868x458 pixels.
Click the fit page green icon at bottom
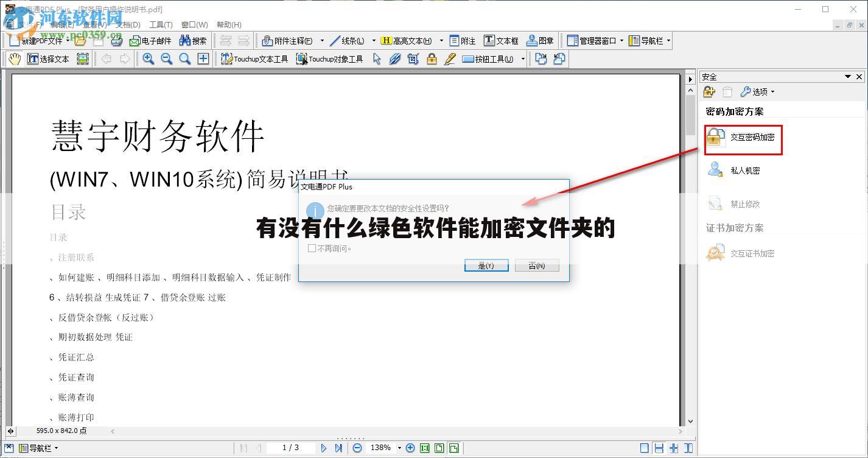pos(439,448)
